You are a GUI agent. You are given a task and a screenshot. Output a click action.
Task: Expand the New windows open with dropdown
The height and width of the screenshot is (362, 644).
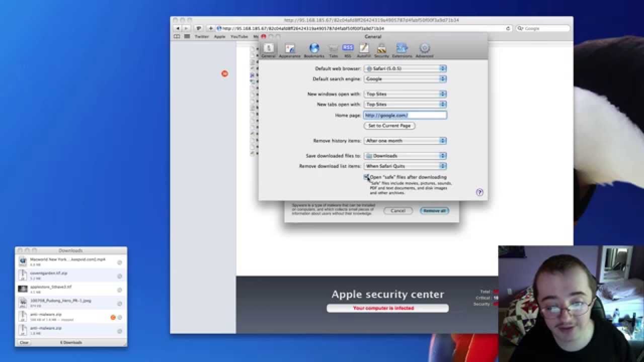pyautogui.click(x=405, y=94)
